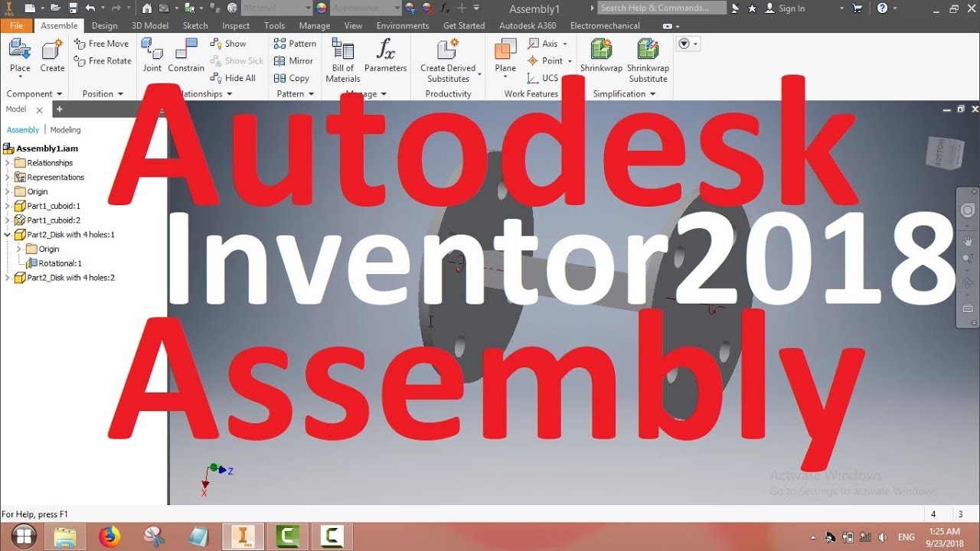Open Firefox from the taskbar

pyautogui.click(x=109, y=536)
